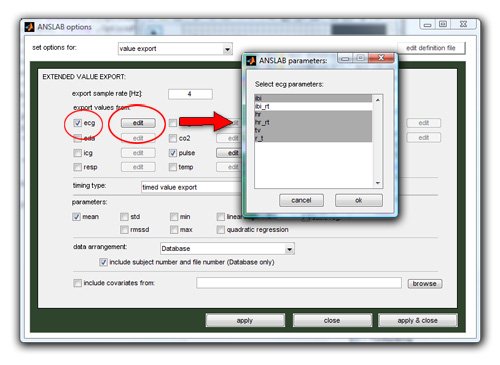Toggle the mean parameter checkbox
This screenshot has height=365, width=500.
coord(76,217)
